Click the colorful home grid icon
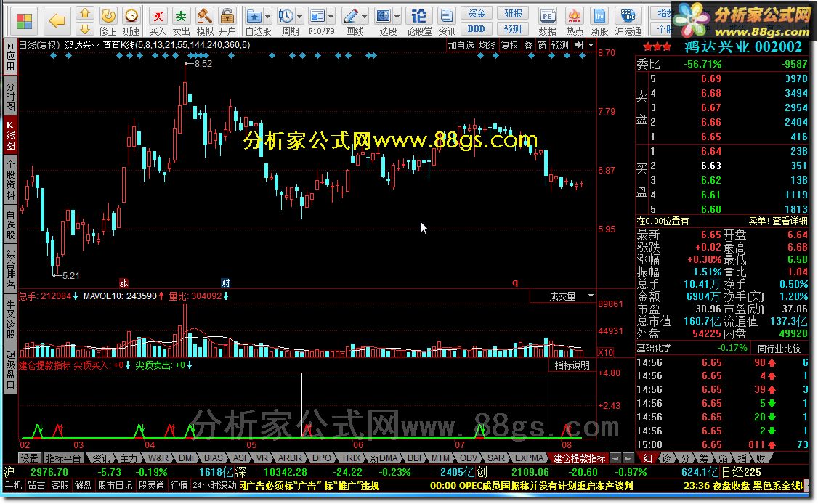818x504 pixels. click(x=24, y=21)
